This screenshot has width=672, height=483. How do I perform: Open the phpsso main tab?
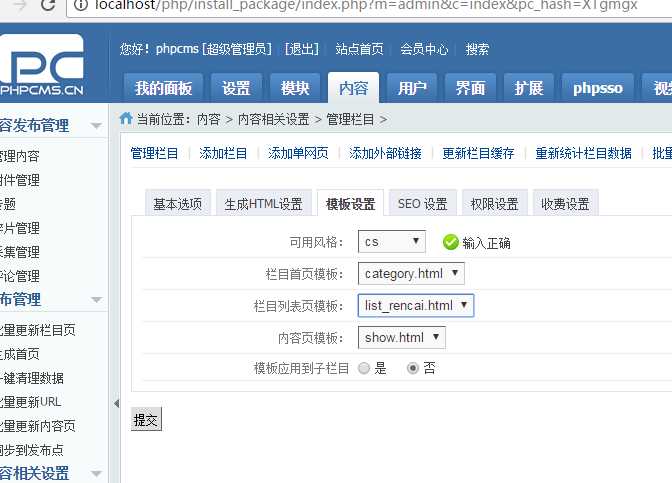pyautogui.click(x=598, y=88)
